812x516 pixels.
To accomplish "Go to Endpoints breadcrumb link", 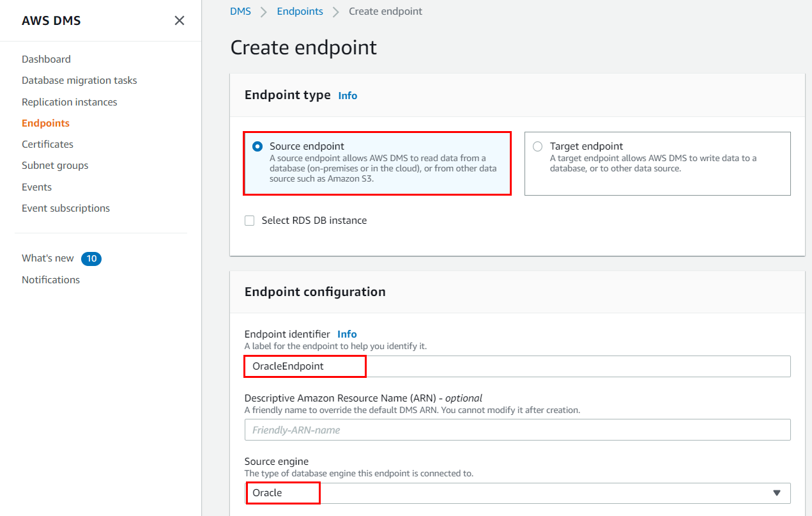I will 300,11.
